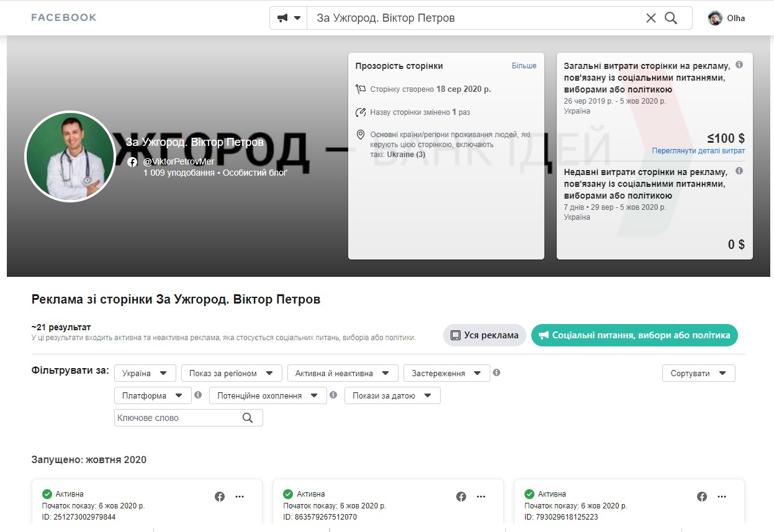Open three-dot menu on ad 251273002979844
Image resolution: width=774 pixels, height=532 pixels.
[240, 497]
